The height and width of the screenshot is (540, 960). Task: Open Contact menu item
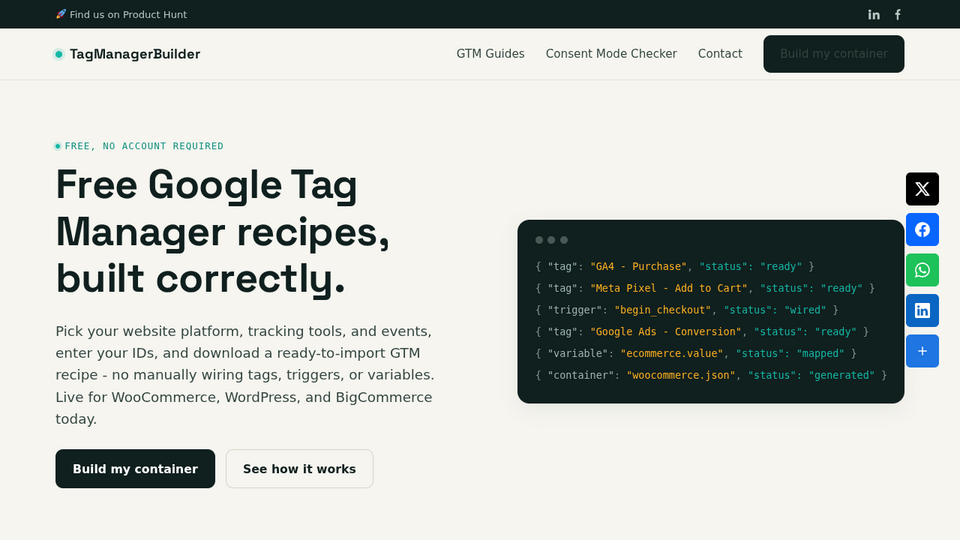tap(720, 54)
